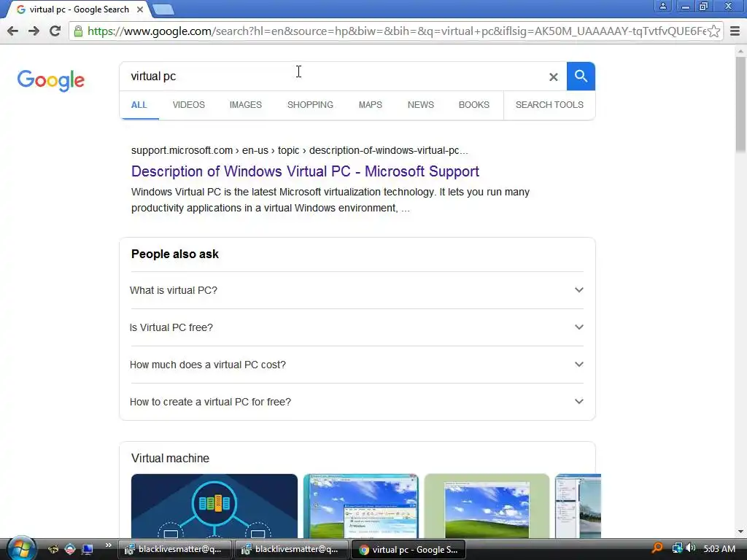Expand the 'Is Virtual PC free?' question

point(357,327)
